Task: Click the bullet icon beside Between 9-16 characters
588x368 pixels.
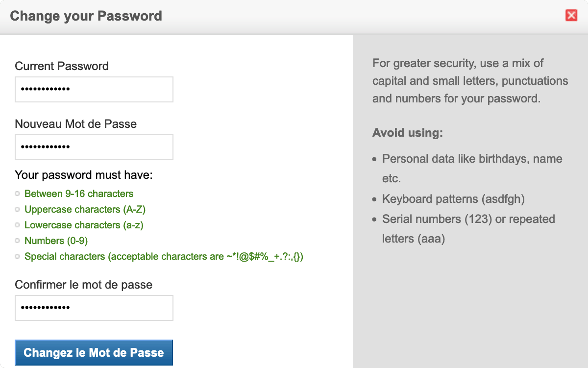Action: point(18,194)
